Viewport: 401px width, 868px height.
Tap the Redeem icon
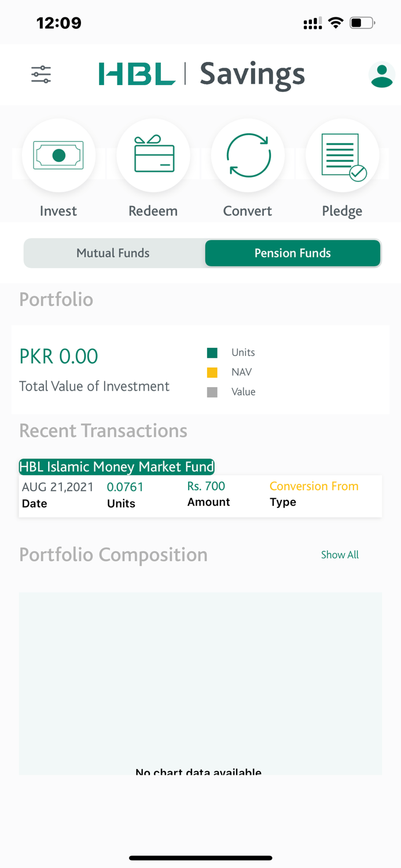(x=153, y=155)
